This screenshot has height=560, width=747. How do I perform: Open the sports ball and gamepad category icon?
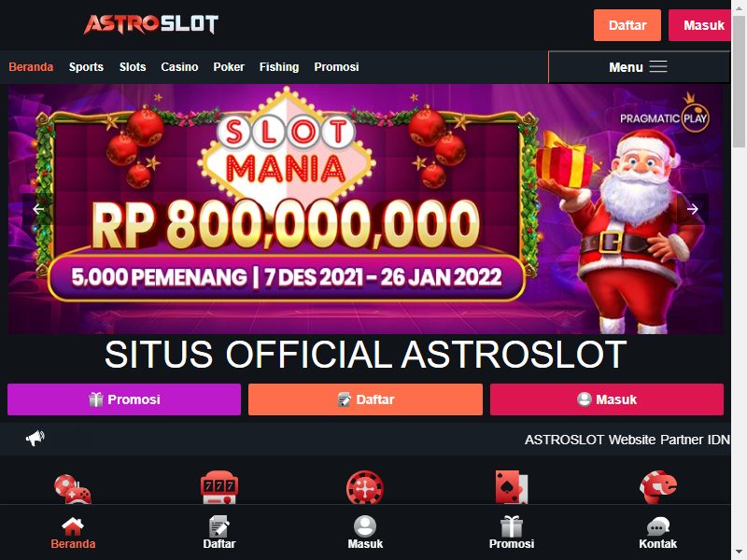73,488
